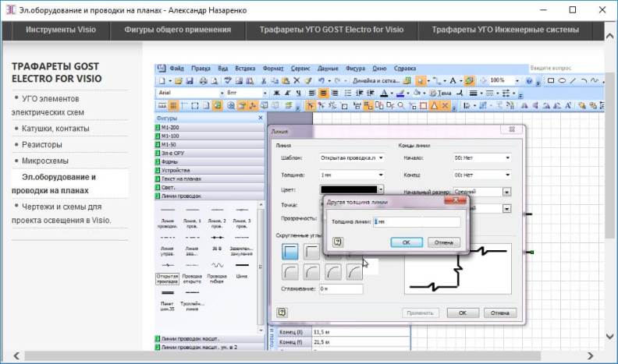Click the blue Help question mark icon
This screenshot has height=364, width=618.
tap(529, 80)
